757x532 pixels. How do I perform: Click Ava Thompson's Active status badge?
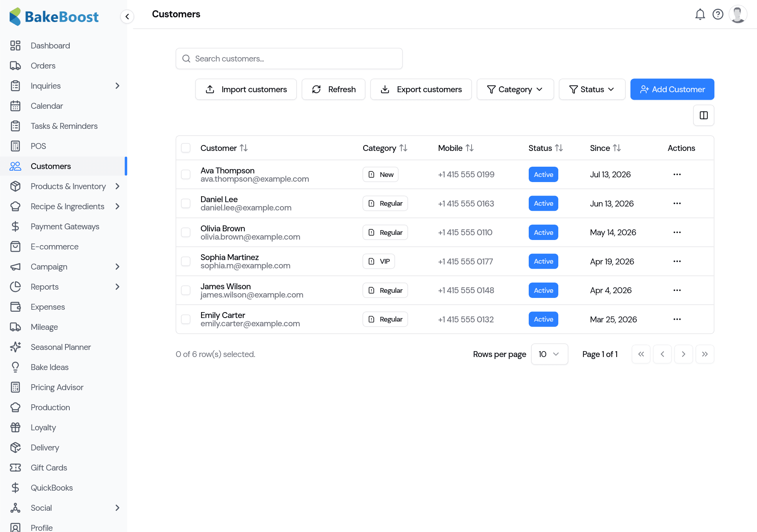click(x=543, y=175)
